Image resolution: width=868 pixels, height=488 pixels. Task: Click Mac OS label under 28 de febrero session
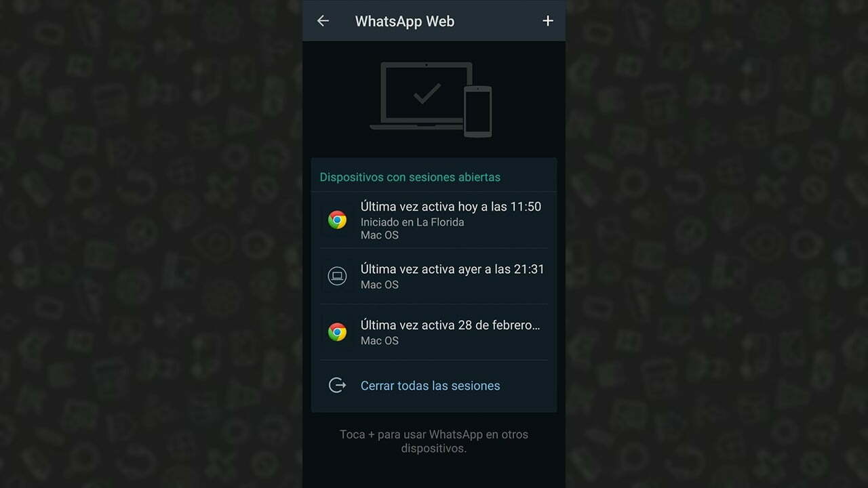[x=380, y=341]
